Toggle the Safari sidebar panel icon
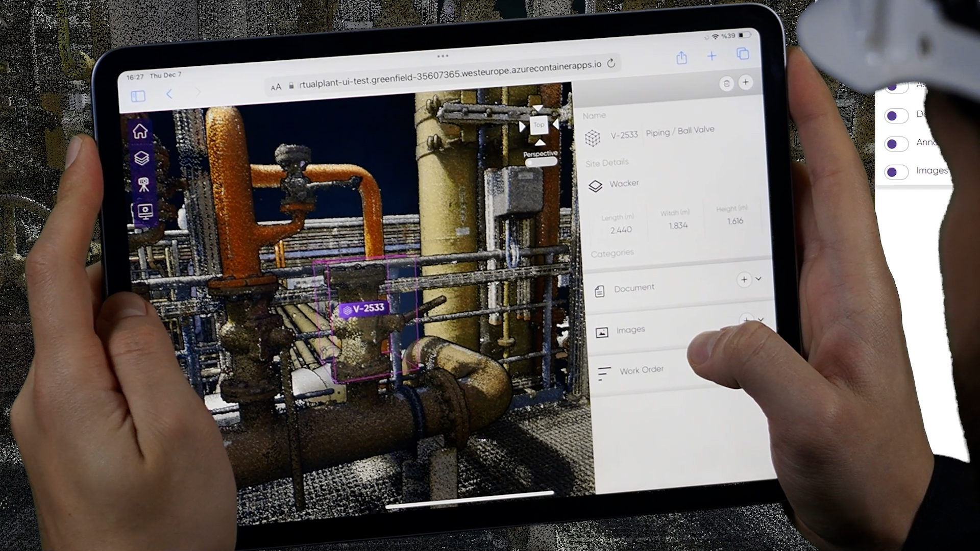The height and width of the screenshot is (551, 980). (138, 96)
